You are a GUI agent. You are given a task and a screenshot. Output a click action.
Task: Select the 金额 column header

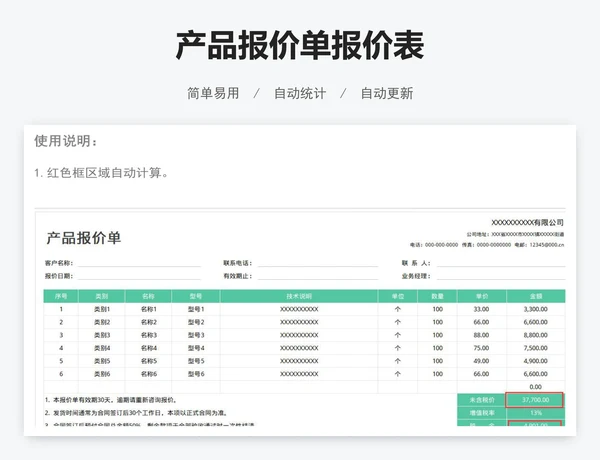[x=536, y=296]
